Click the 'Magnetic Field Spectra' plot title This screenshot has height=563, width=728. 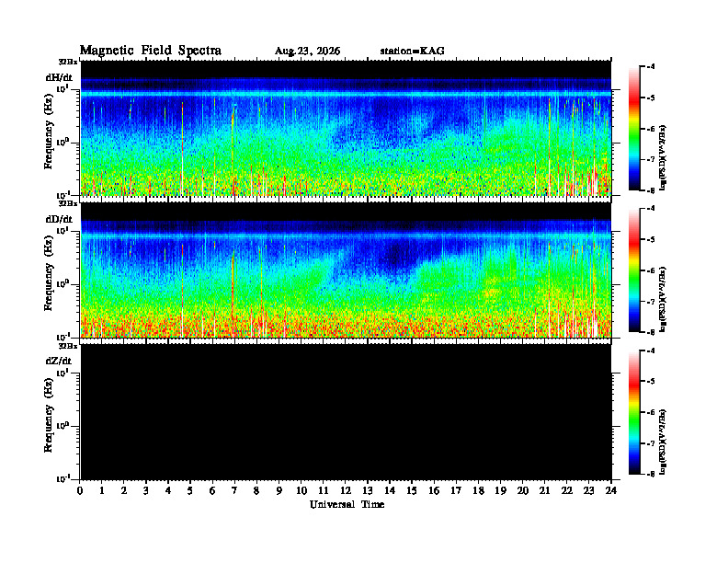click(151, 51)
